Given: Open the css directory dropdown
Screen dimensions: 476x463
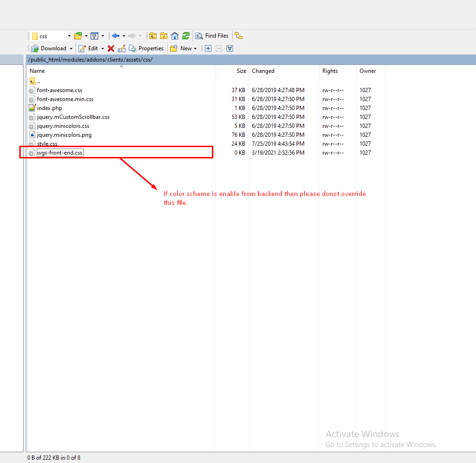Looking at the screenshot, I should tap(69, 36).
